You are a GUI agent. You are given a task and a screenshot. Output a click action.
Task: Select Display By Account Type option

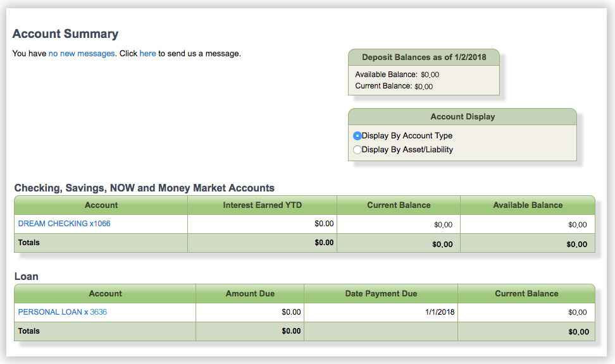[357, 136]
